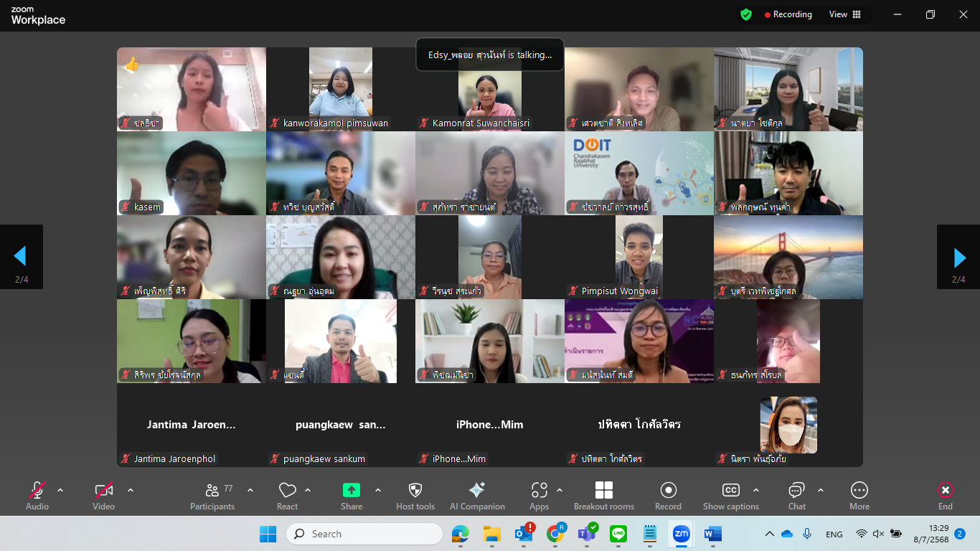Open the View layout menu
The image size is (980, 551).
[x=845, y=14]
